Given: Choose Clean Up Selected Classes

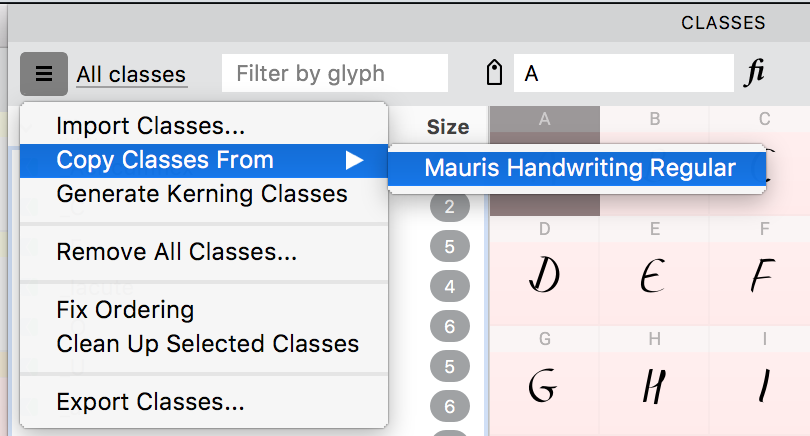Looking at the screenshot, I should (x=207, y=344).
